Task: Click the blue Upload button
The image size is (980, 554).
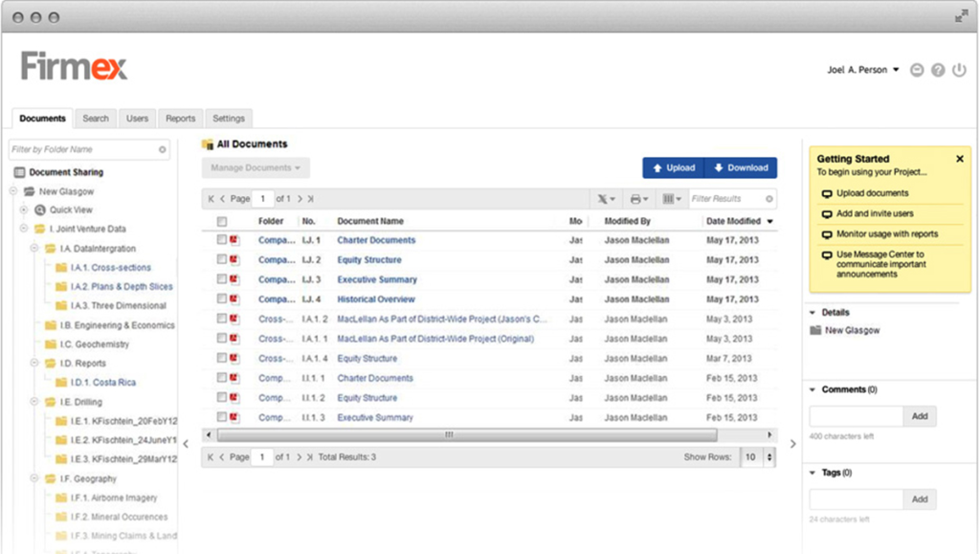Action: click(673, 167)
